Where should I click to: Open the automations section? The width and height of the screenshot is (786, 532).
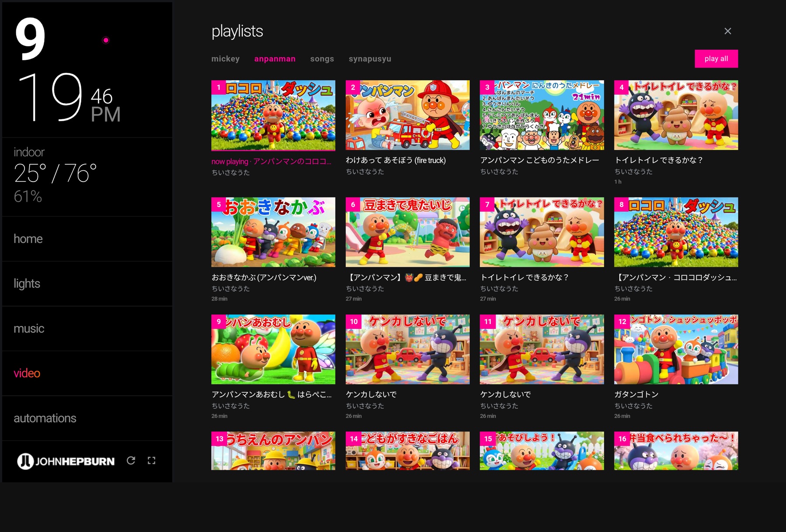coord(87,418)
